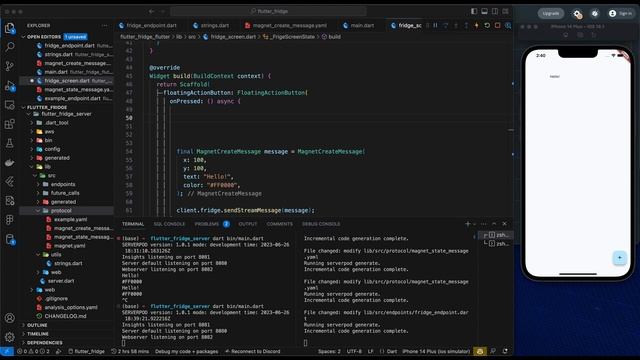Screen dimensions: 640x360
Task: Click Debug my code + packages status item
Action: click(187, 351)
